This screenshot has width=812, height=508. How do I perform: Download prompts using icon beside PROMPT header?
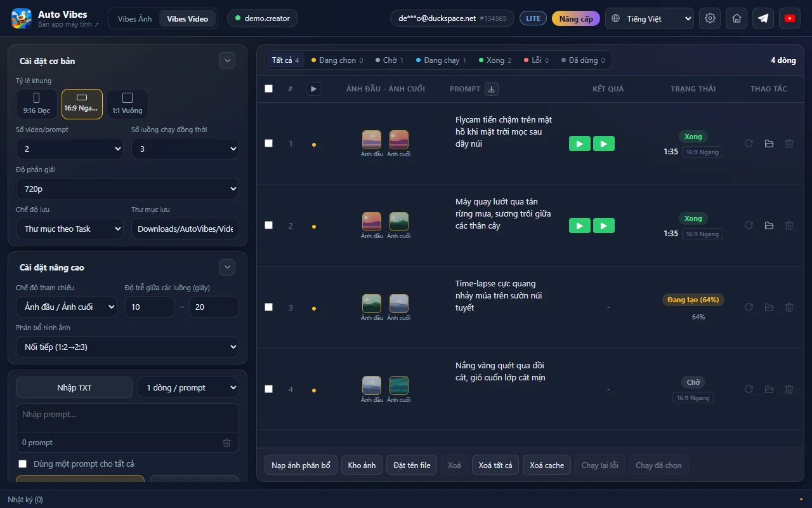(491, 89)
